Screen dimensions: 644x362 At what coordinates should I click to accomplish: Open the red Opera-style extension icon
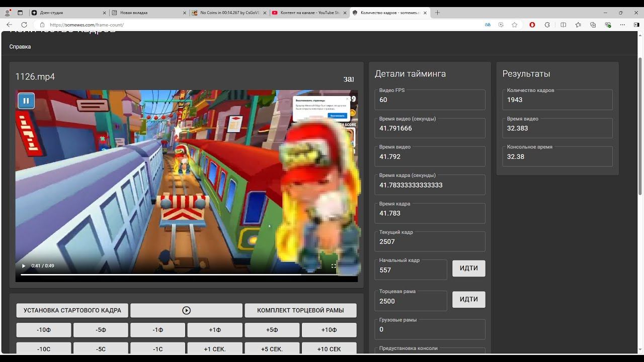(x=532, y=25)
